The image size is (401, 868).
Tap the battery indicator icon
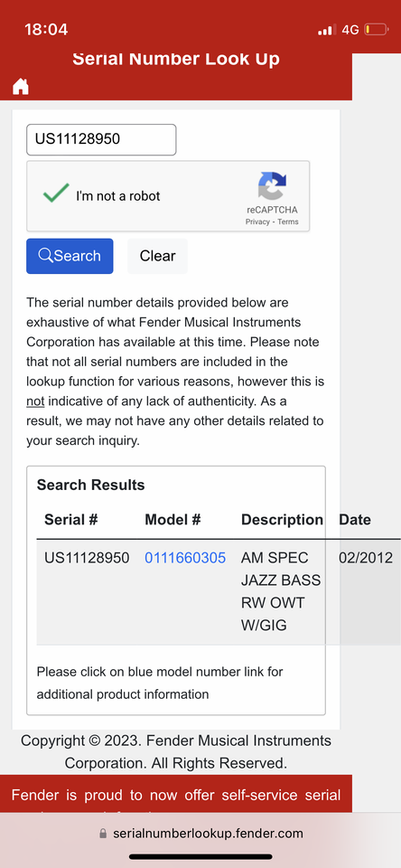376,29
